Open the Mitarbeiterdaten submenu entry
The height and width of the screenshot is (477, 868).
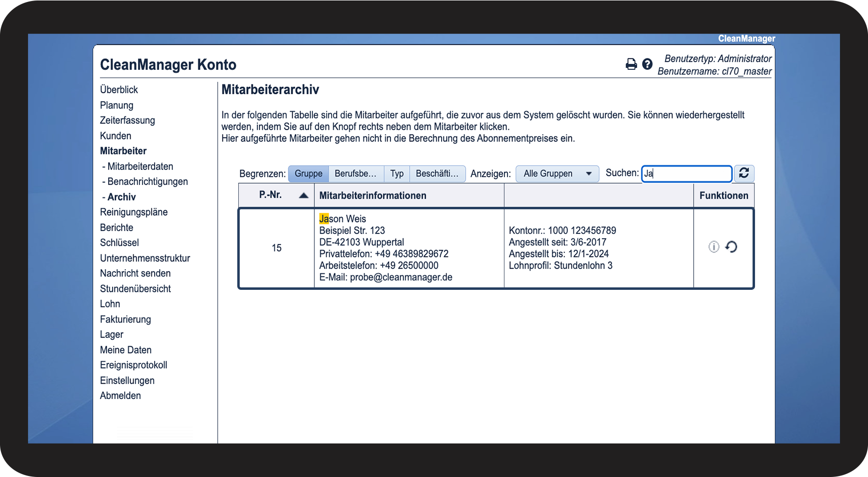pos(140,167)
